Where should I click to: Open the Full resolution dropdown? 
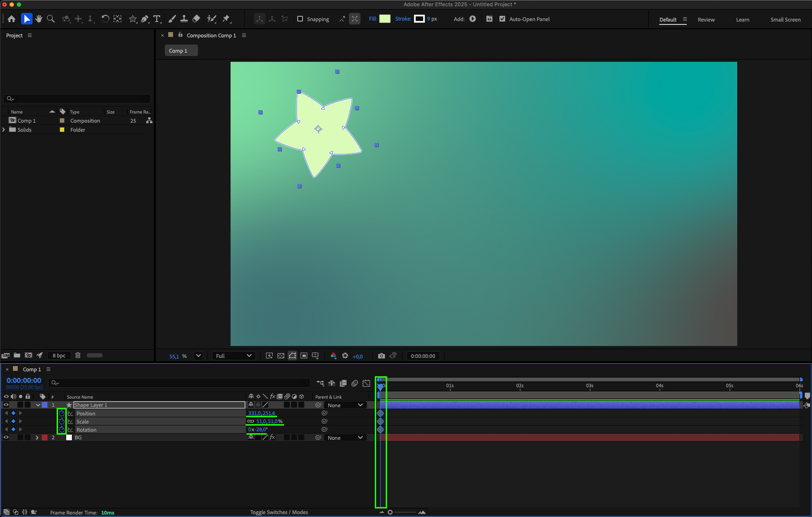[x=233, y=356]
